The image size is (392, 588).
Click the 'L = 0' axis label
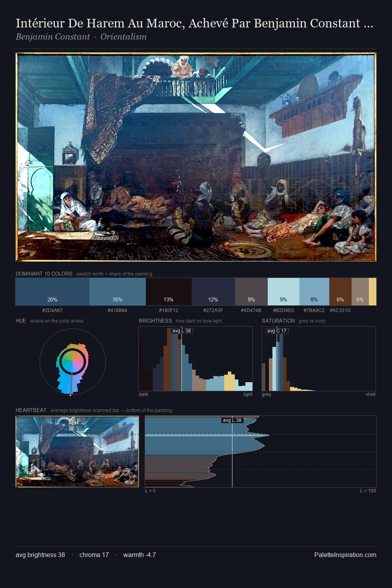click(x=150, y=491)
